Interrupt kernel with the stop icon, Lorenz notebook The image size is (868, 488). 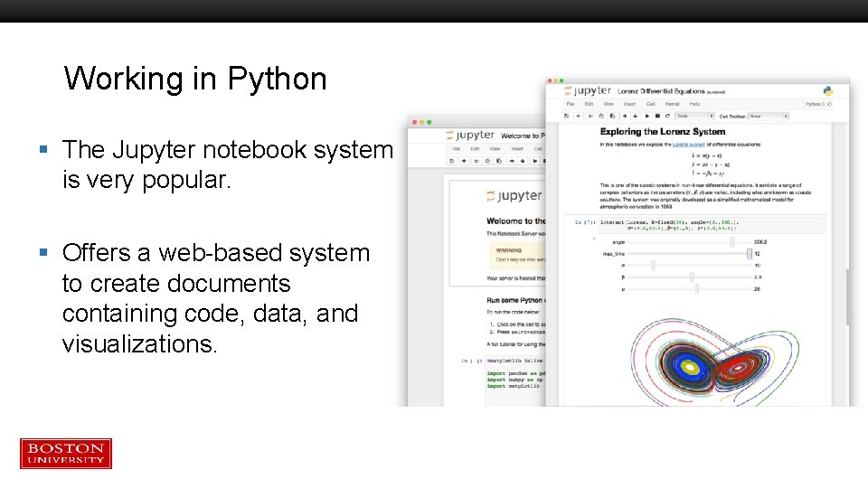tap(657, 117)
